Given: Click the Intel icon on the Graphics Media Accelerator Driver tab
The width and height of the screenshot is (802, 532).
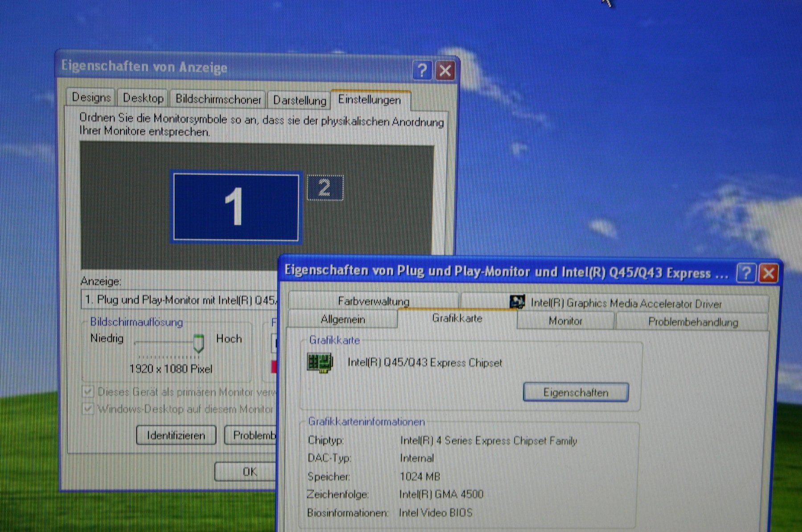Looking at the screenshot, I should [x=517, y=302].
